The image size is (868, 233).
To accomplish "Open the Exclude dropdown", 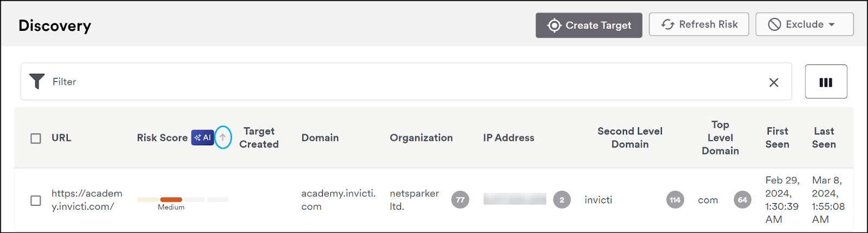I will pyautogui.click(x=805, y=24).
